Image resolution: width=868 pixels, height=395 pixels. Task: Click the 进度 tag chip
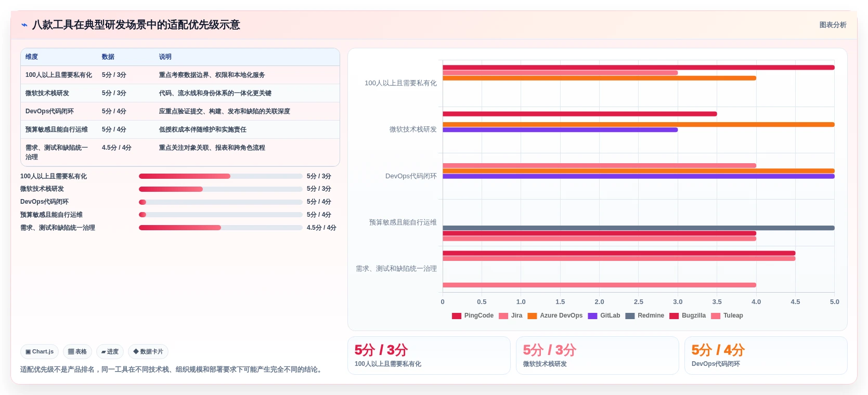[110, 352]
